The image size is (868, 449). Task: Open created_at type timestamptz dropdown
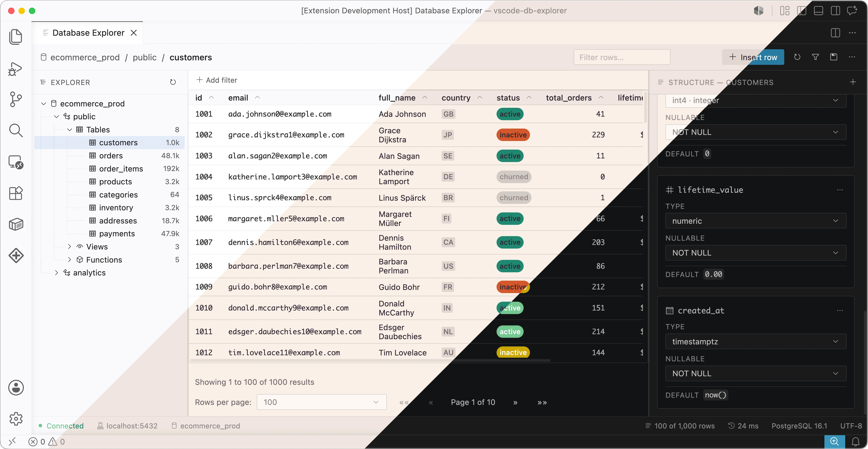(756, 341)
